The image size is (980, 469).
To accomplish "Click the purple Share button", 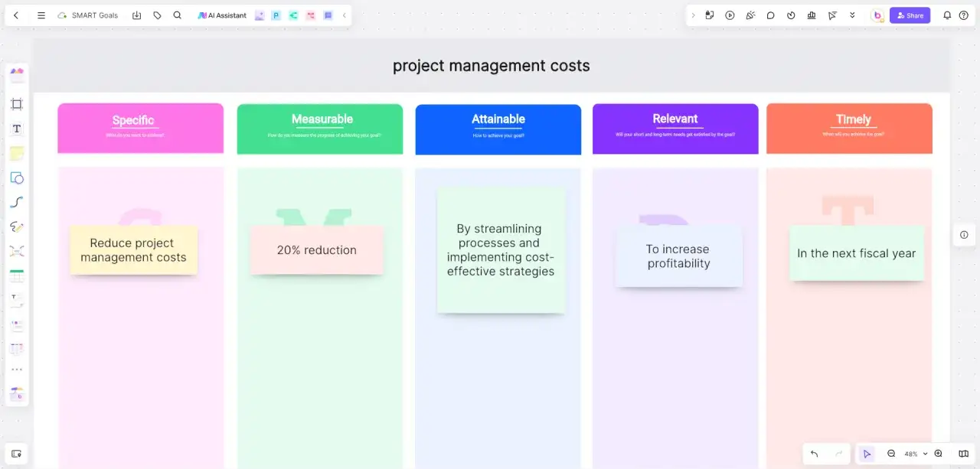I will tap(910, 15).
